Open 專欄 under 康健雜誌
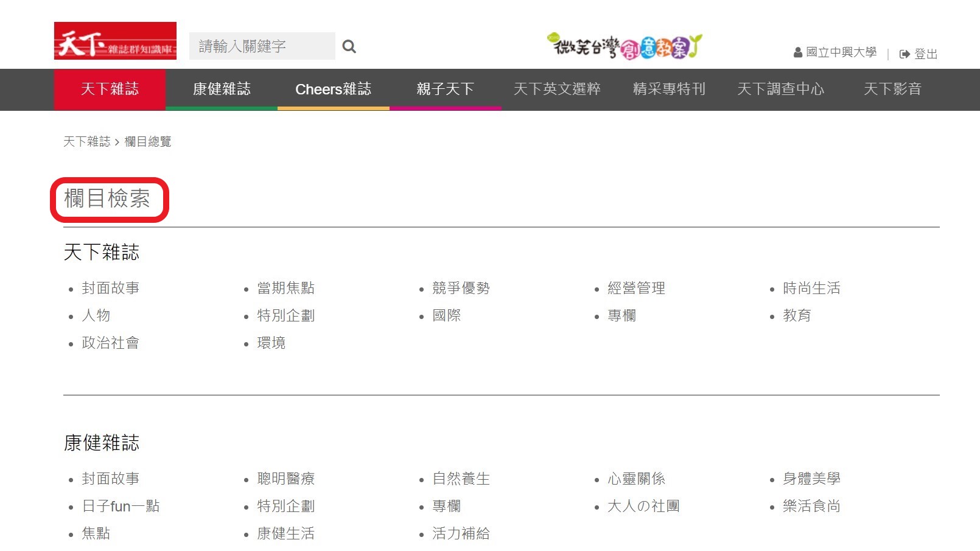The height and width of the screenshot is (551, 980). tap(447, 506)
